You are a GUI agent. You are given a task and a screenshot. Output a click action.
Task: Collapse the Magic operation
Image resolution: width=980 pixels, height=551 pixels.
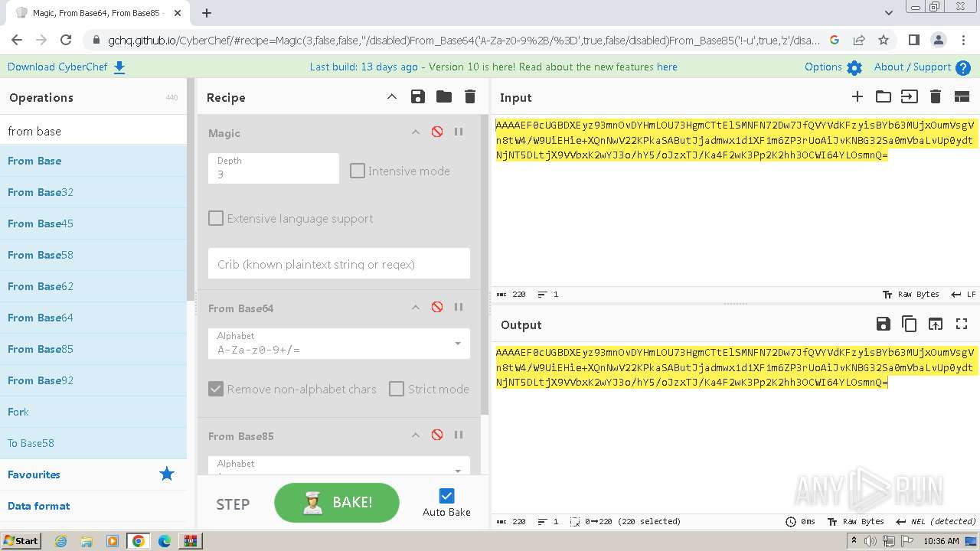(416, 132)
